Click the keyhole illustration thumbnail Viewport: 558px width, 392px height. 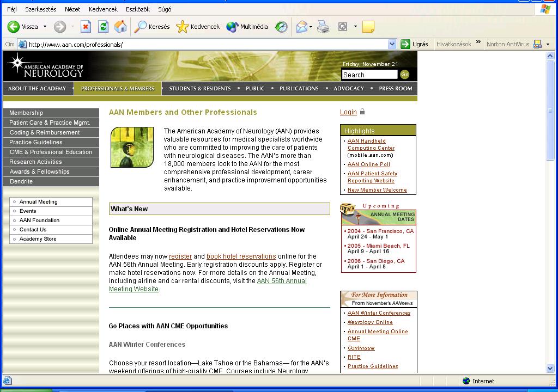click(132, 147)
